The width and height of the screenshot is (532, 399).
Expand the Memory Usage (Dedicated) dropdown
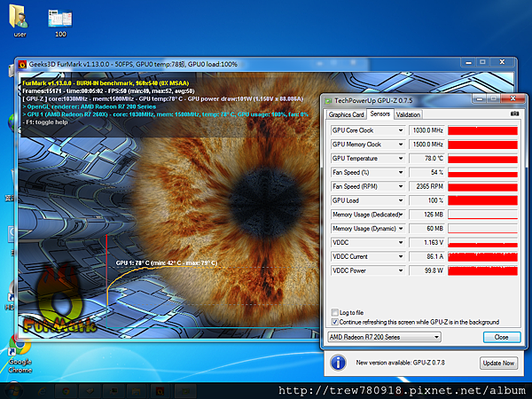[401, 215]
